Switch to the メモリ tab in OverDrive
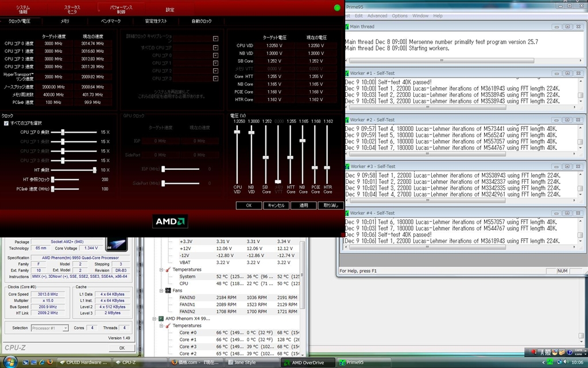588x368 pixels. (65, 21)
